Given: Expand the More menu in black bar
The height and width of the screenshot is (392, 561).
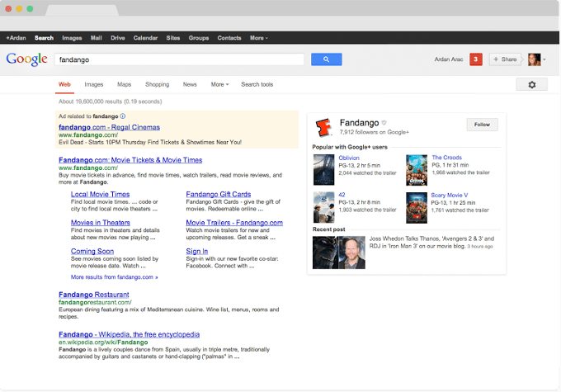Looking at the screenshot, I should click(x=259, y=38).
